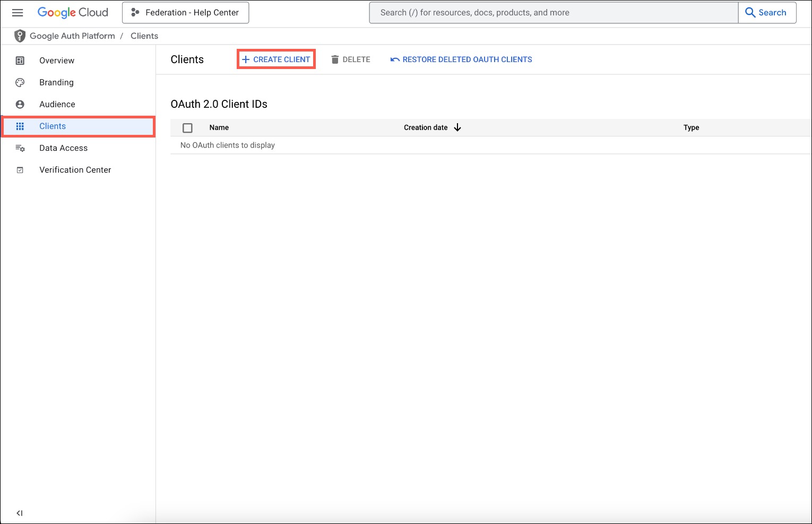The image size is (812, 524).
Task: Open the navigation hamburger menu
Action: coord(18,13)
